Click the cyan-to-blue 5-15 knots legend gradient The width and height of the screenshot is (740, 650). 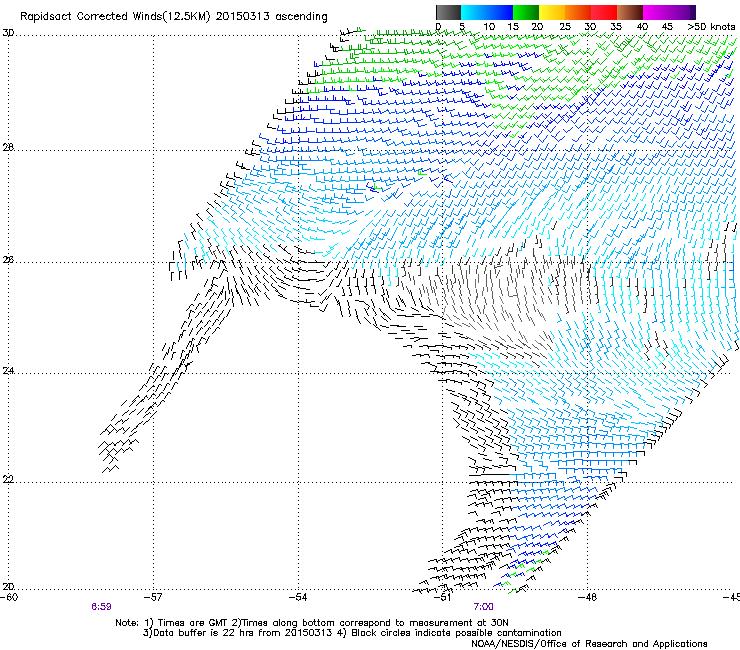point(487,12)
